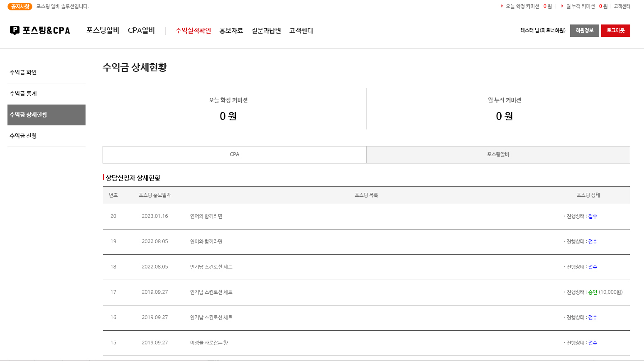Click the orange 공지사항 badge
Screen dimensions: 644x361
click(x=20, y=6)
